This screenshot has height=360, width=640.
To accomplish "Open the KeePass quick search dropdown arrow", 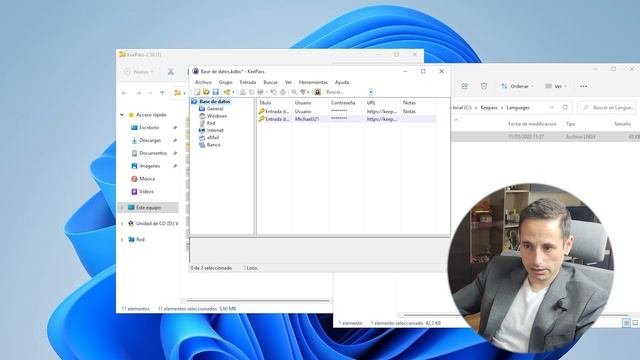I will point(371,92).
